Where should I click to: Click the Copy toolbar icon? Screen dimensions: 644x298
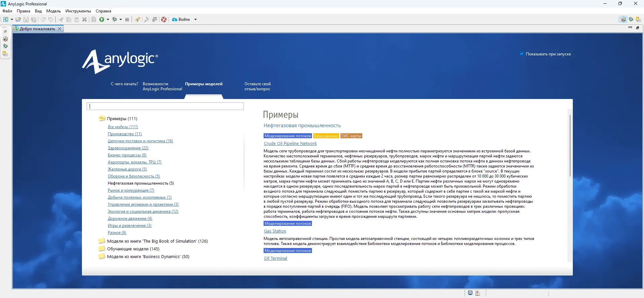[69, 19]
